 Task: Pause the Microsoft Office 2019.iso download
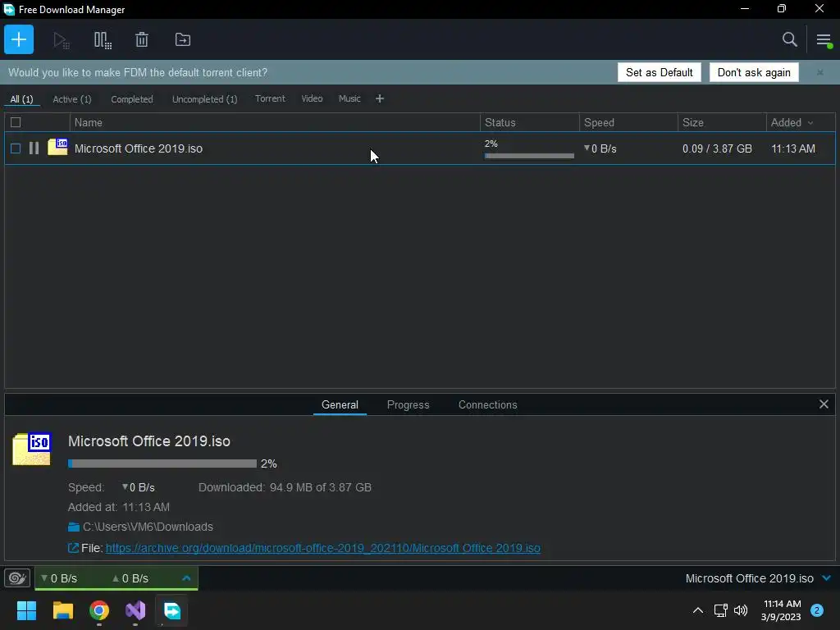[34, 148]
